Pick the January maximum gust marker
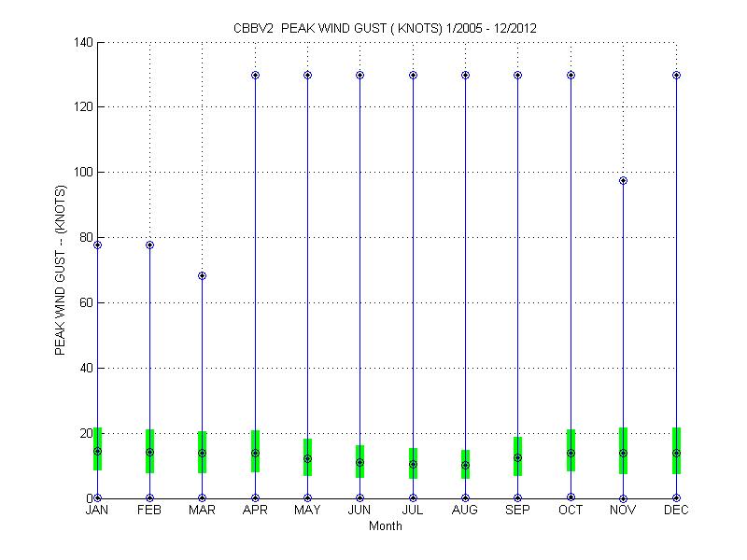The width and height of the screenshot is (747, 560). pyautogui.click(x=98, y=245)
